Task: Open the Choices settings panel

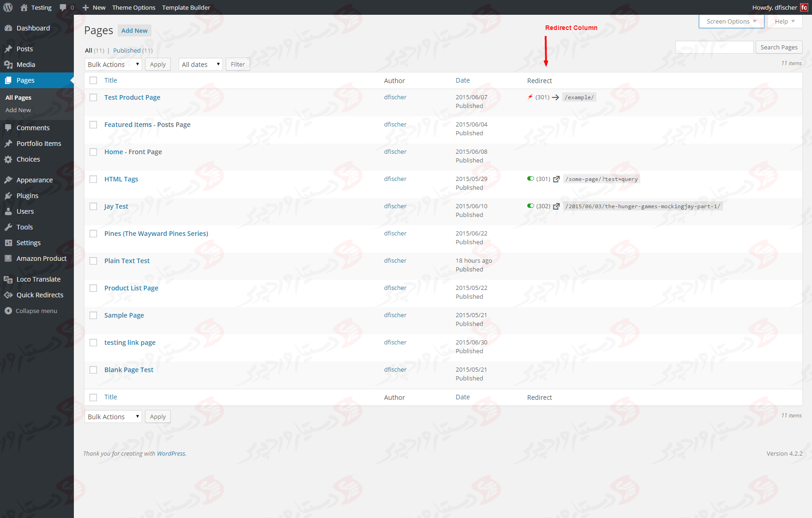Action: pos(28,159)
